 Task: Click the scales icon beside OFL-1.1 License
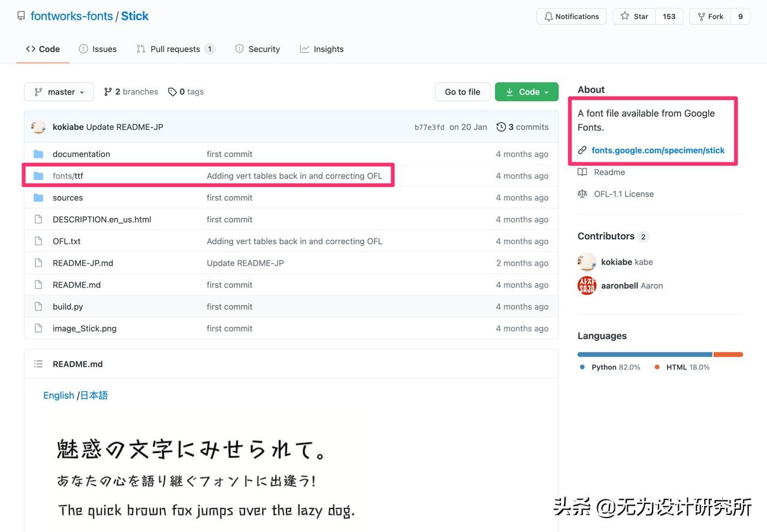coord(582,194)
